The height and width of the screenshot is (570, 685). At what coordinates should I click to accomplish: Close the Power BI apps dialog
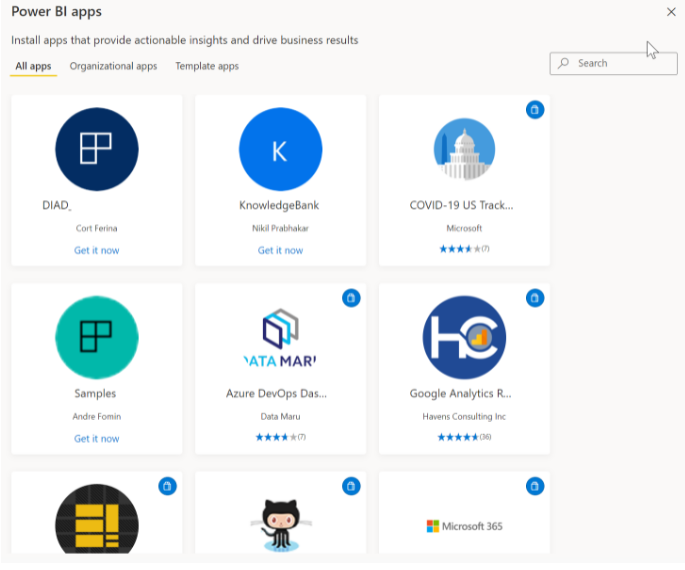pyautogui.click(x=671, y=12)
